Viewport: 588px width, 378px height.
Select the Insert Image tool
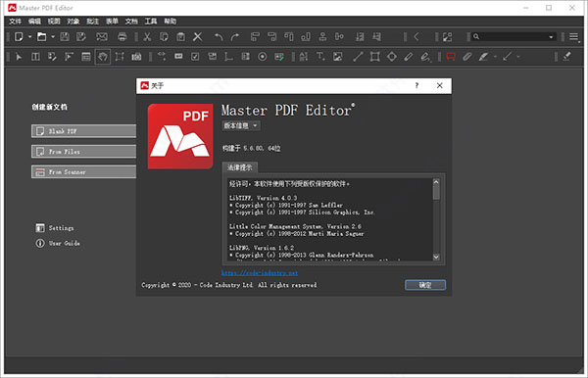[337, 57]
